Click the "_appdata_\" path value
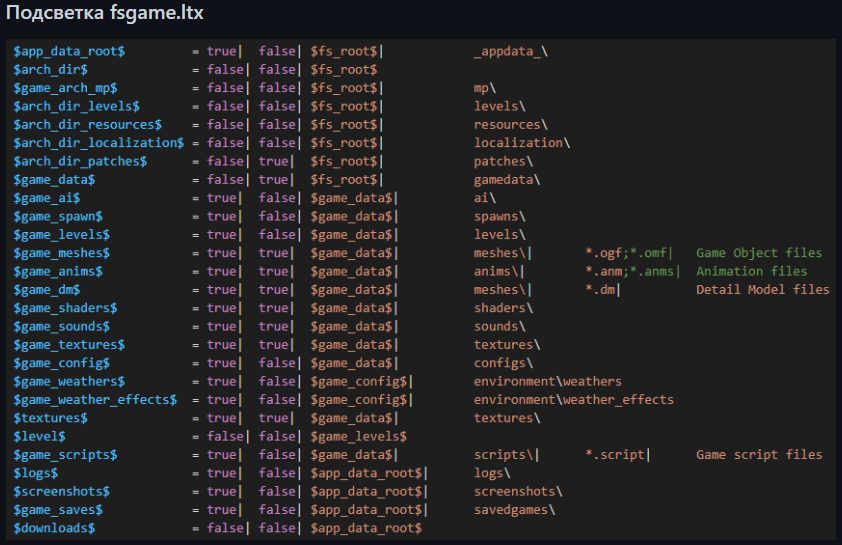842x545 pixels. (510, 51)
